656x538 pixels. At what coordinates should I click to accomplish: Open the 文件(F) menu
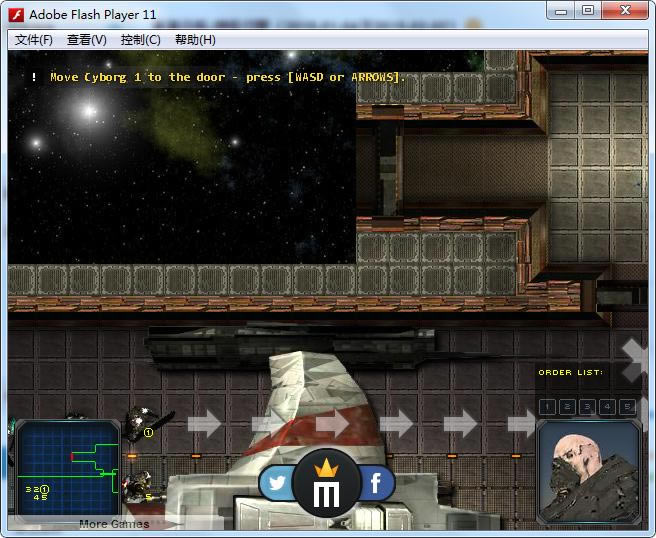pyautogui.click(x=34, y=40)
